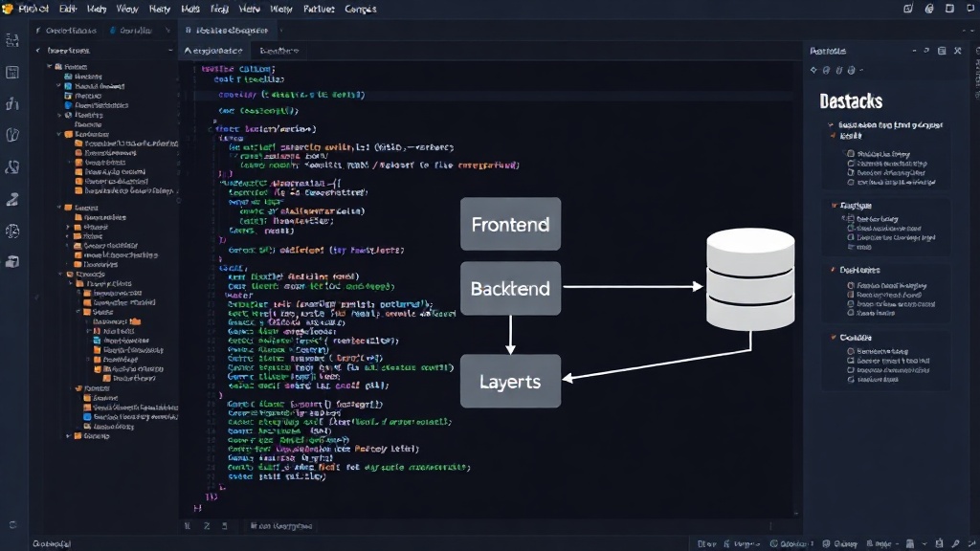
Task: Click the highlighted line in the code editor
Action: point(494,95)
